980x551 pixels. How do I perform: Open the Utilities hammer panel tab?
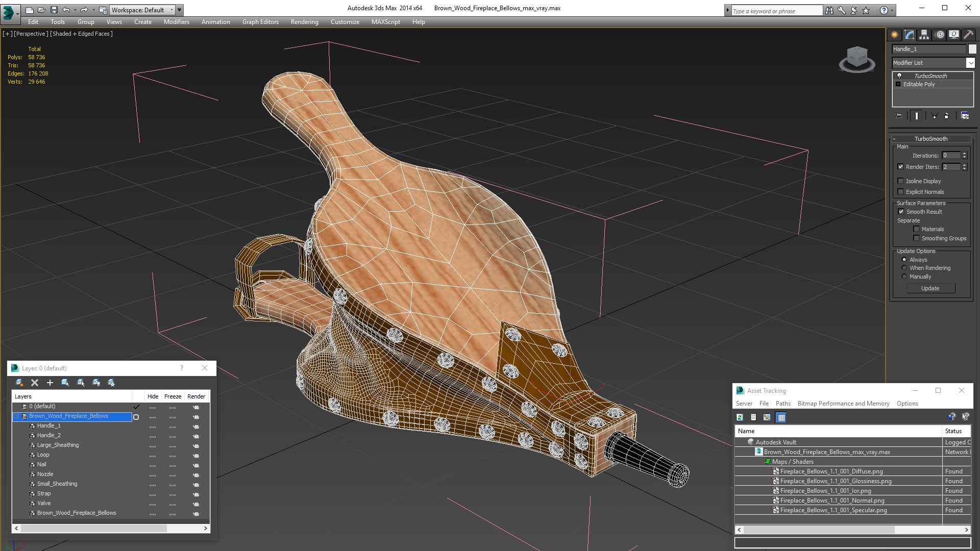tap(968, 35)
